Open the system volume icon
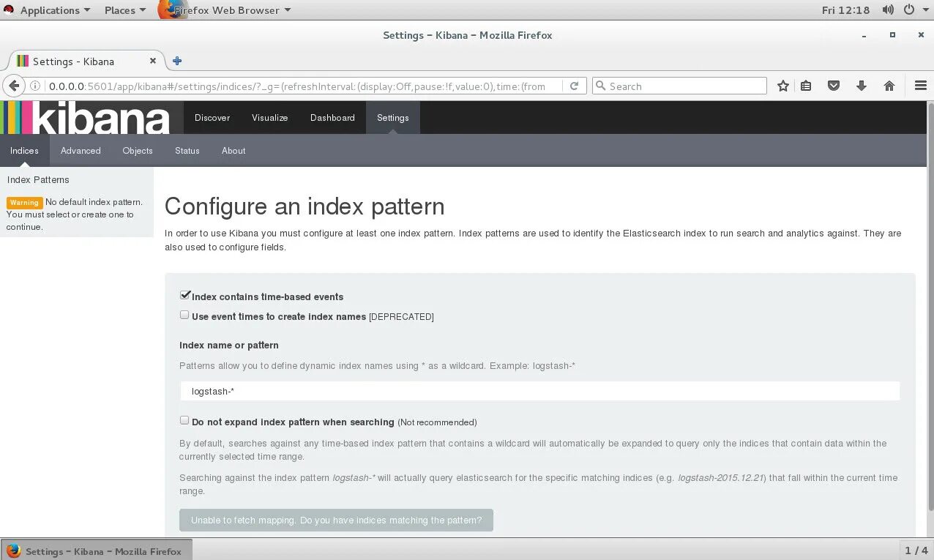This screenshot has width=934, height=560. 888,10
